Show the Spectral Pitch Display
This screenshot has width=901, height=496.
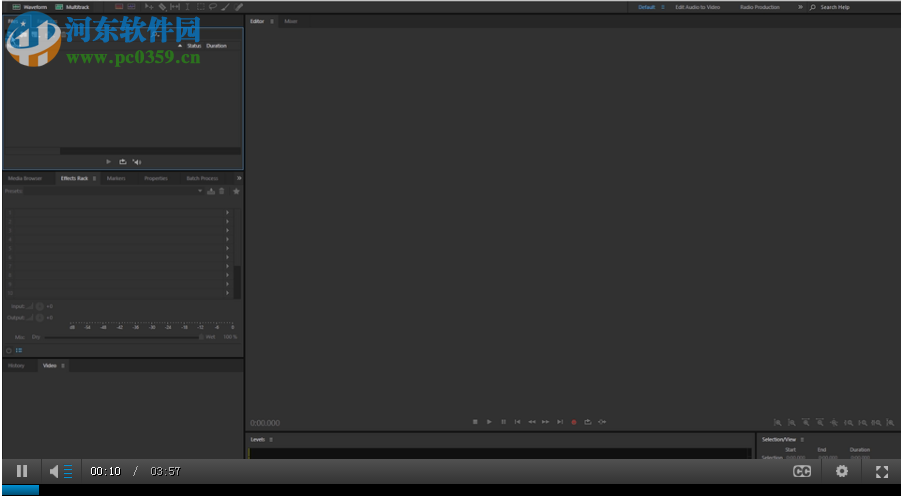pyautogui.click(x=132, y=7)
